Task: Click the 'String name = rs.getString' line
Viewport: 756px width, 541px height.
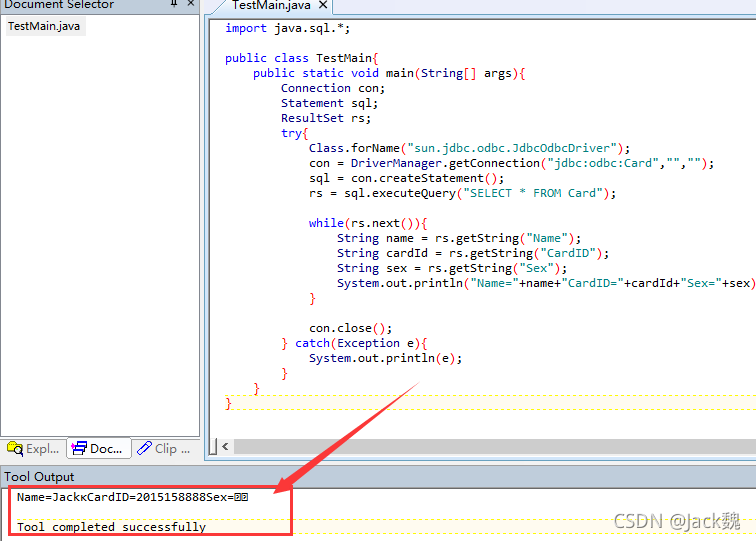Action: pyautogui.click(x=459, y=238)
